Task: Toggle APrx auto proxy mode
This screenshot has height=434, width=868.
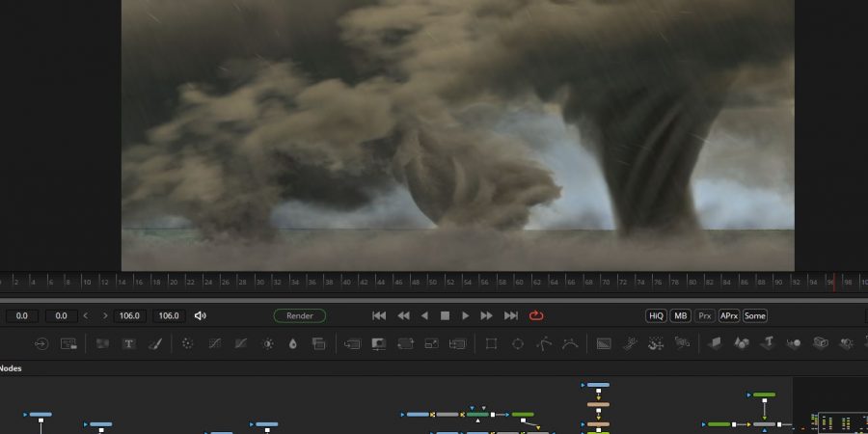Action: pos(729,315)
